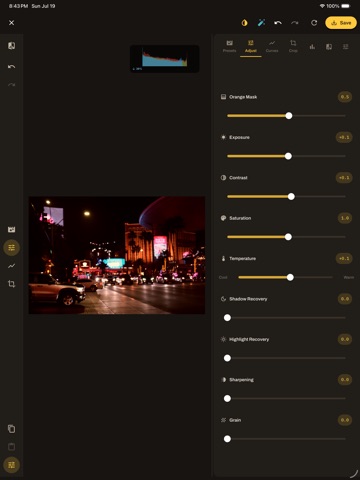Tap the Grain value badge 0.0
Viewport: 360px width, 480px height.
coord(345,420)
